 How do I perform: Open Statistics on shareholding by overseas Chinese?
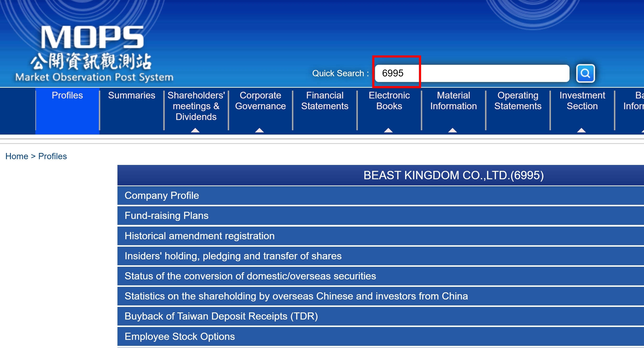click(x=380, y=296)
